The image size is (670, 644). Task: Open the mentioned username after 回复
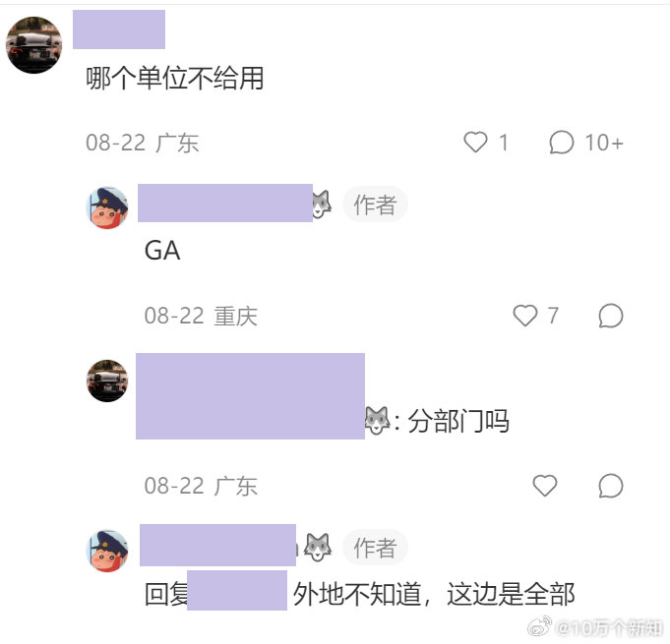coord(237,590)
